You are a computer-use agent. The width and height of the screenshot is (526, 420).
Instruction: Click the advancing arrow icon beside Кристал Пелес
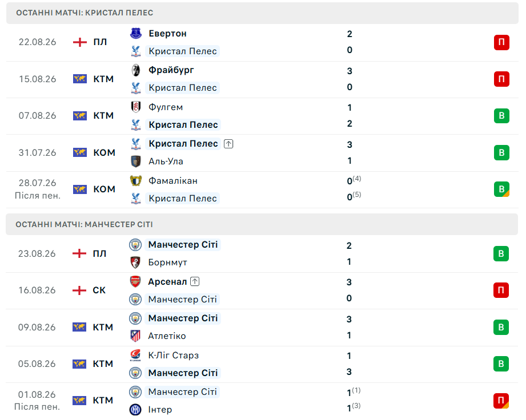[228, 144]
